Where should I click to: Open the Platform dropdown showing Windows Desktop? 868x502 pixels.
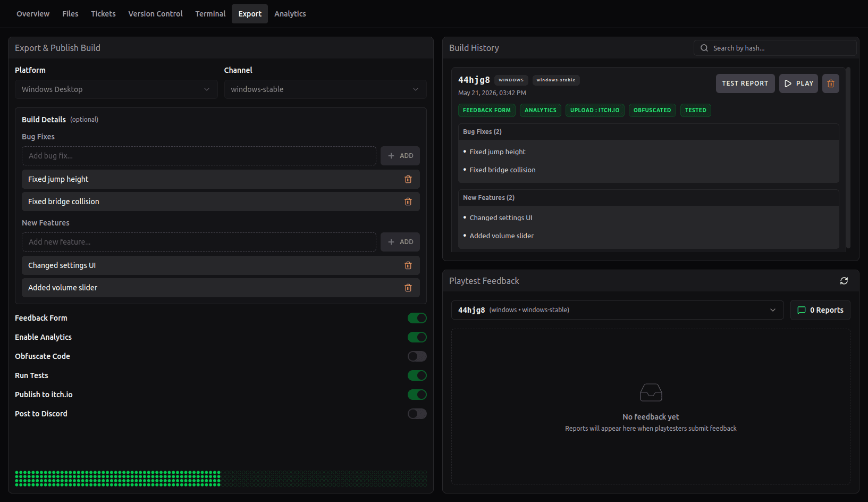(116, 89)
